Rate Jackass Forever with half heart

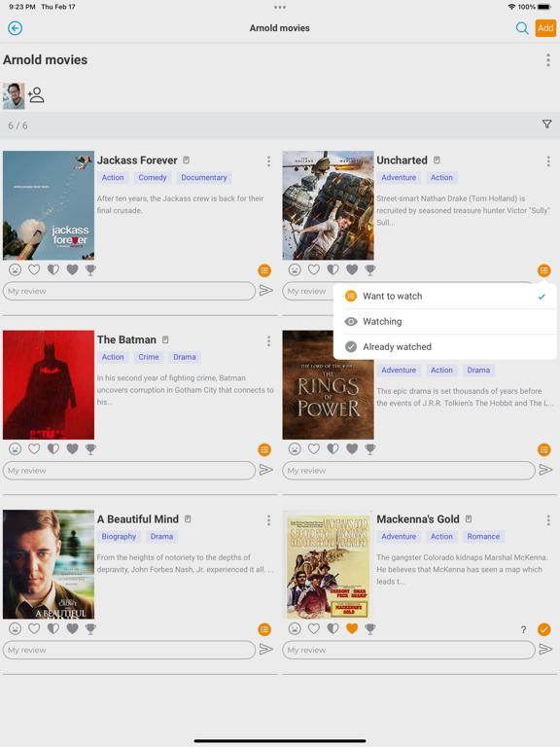(x=53, y=269)
